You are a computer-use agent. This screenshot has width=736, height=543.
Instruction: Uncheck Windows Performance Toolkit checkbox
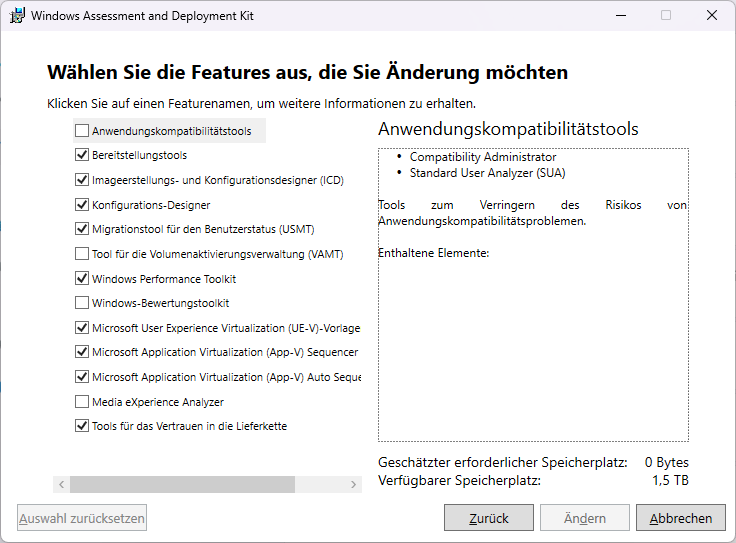point(81,279)
